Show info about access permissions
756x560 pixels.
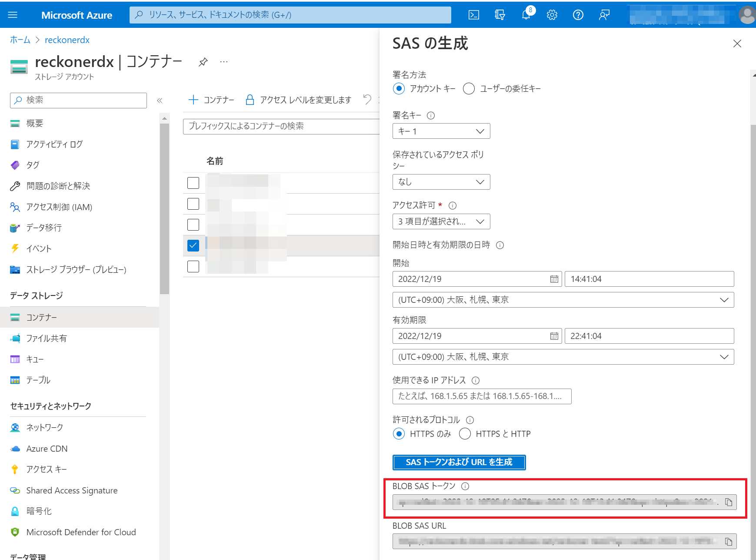[x=453, y=205]
